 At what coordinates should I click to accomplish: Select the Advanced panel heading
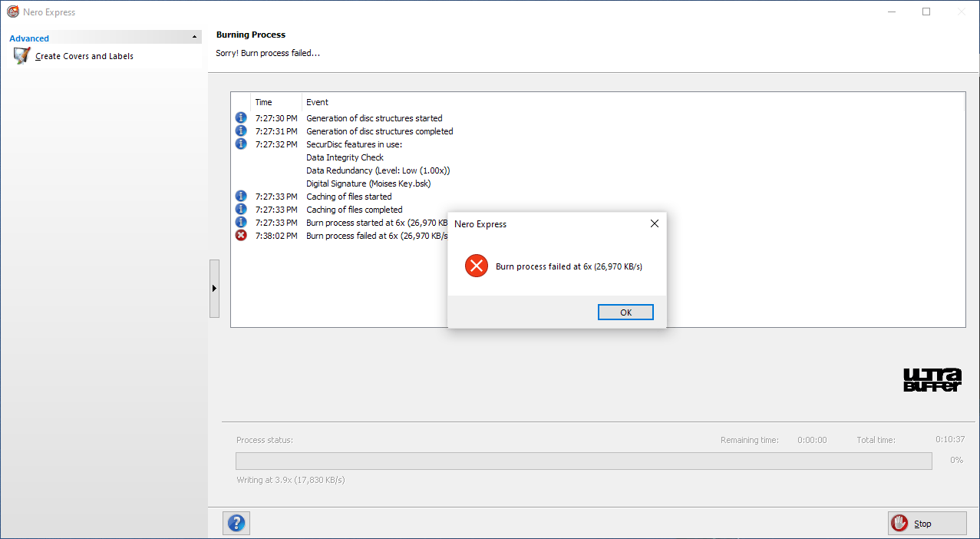pyautogui.click(x=29, y=38)
